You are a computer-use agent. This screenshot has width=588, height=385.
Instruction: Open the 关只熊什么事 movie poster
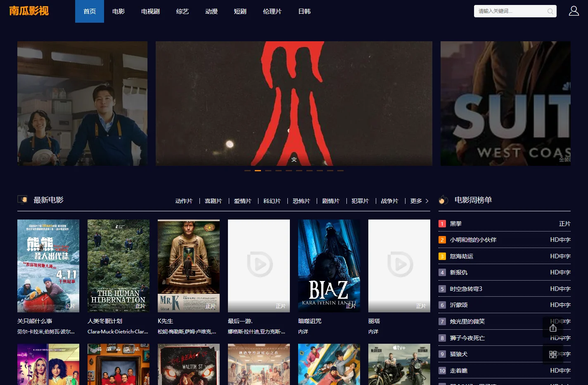point(48,266)
